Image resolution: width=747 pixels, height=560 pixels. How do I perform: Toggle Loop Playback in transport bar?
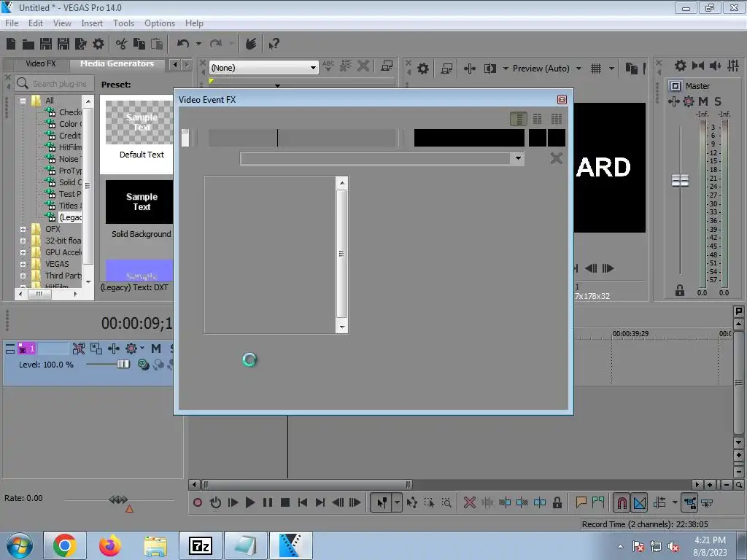215,502
